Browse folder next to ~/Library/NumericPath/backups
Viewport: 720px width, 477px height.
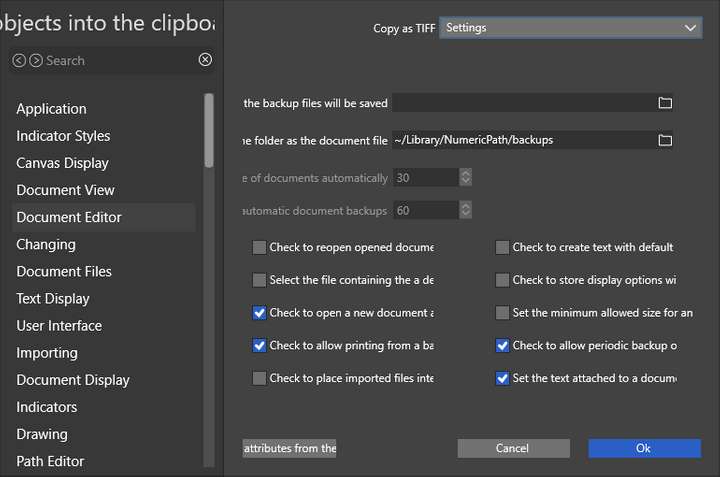[665, 140]
